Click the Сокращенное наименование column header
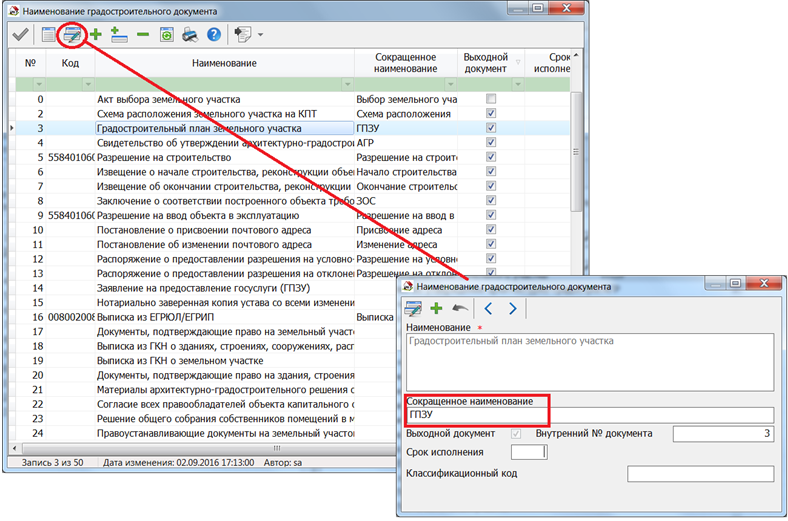Screen dimensions: 788x521 (406, 63)
